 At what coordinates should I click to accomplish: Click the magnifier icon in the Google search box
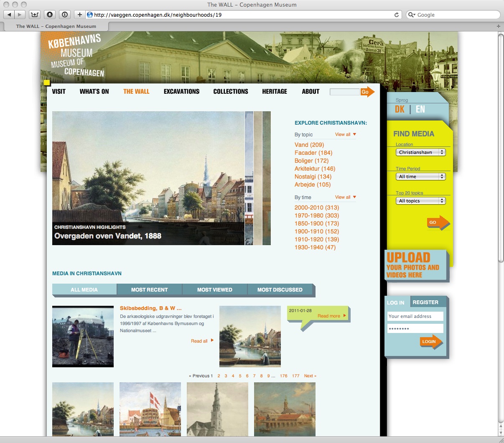point(412,15)
